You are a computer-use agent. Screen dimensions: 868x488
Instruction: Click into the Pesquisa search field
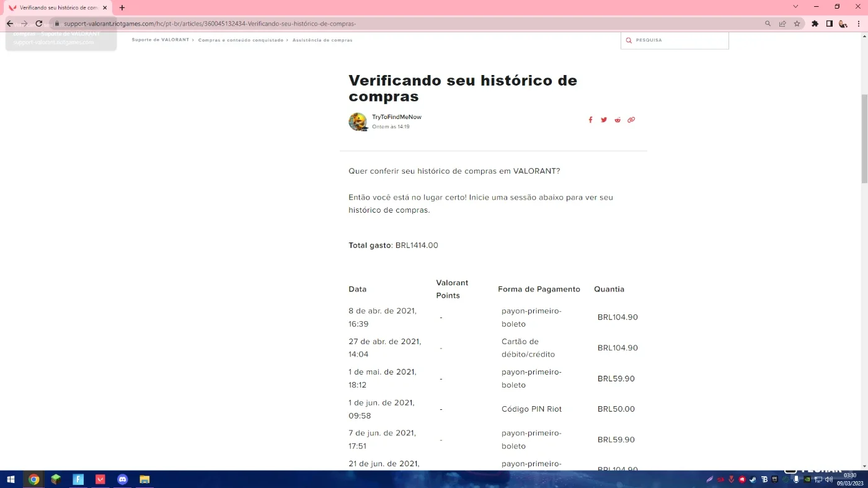click(x=675, y=40)
